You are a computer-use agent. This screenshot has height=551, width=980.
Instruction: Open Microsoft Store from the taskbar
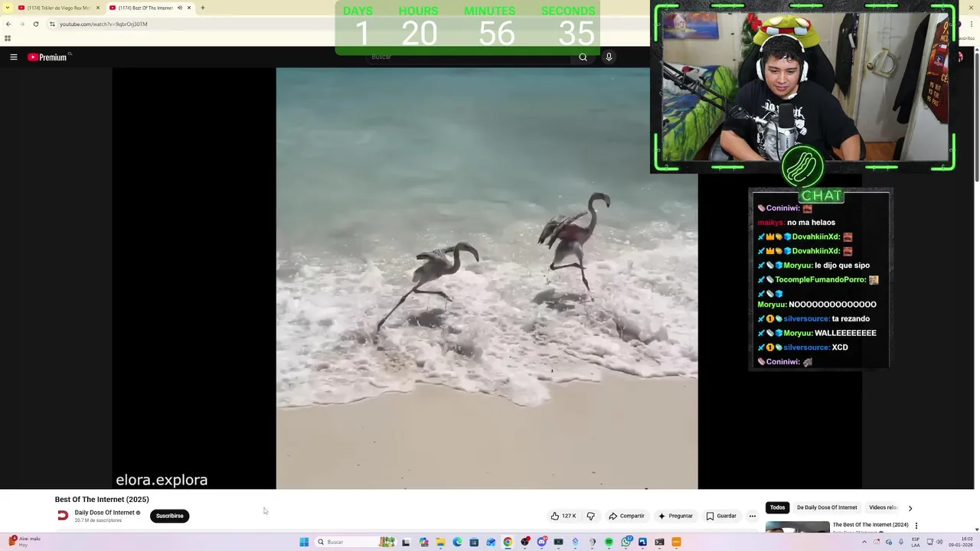(x=474, y=542)
